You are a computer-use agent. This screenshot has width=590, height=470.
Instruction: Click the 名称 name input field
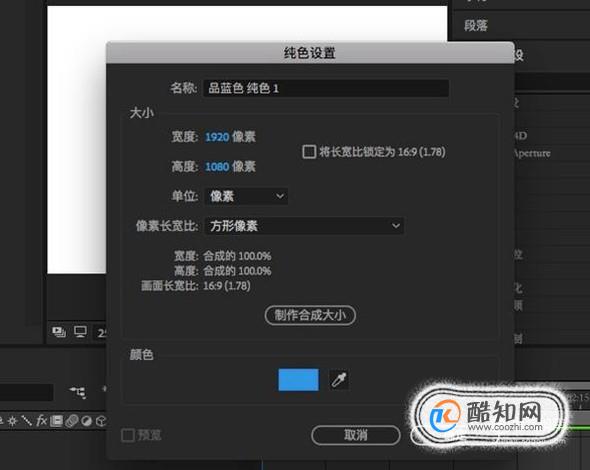pyautogui.click(x=326, y=88)
